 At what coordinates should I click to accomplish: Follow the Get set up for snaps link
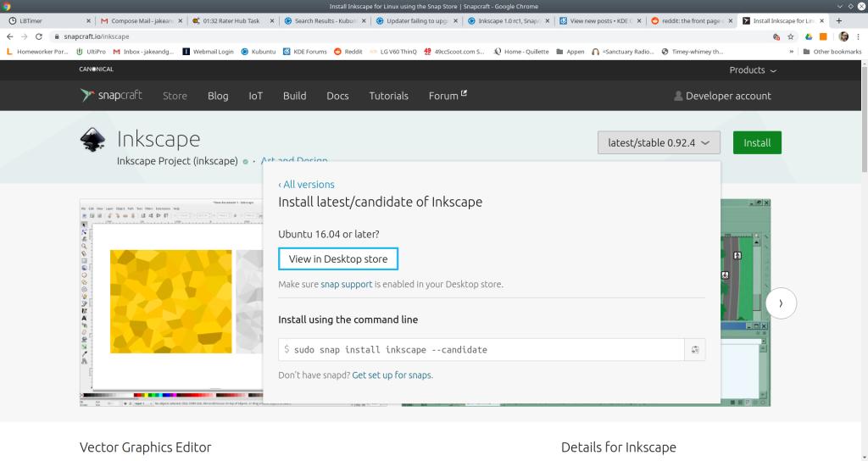click(x=392, y=375)
